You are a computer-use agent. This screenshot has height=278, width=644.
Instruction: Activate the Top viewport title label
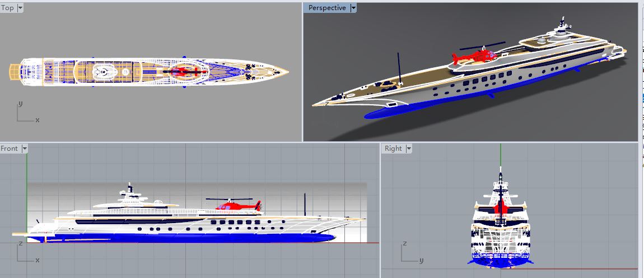pyautogui.click(x=8, y=8)
